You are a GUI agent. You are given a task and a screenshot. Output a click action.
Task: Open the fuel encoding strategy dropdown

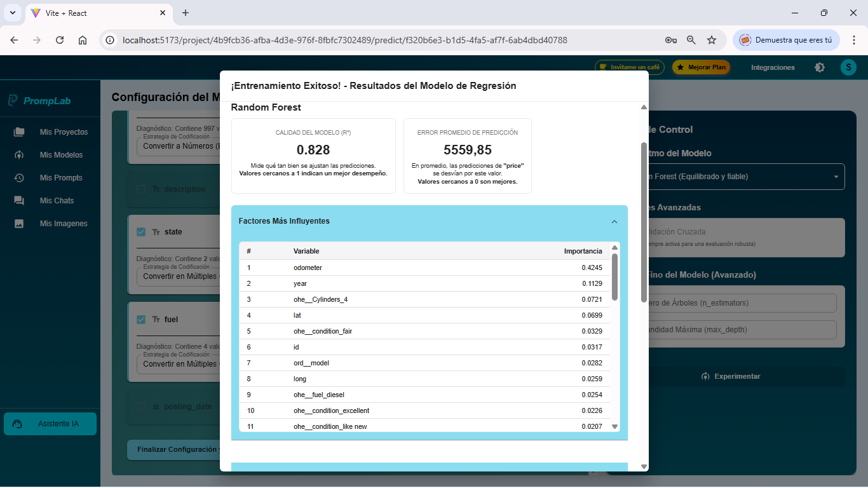(178, 364)
